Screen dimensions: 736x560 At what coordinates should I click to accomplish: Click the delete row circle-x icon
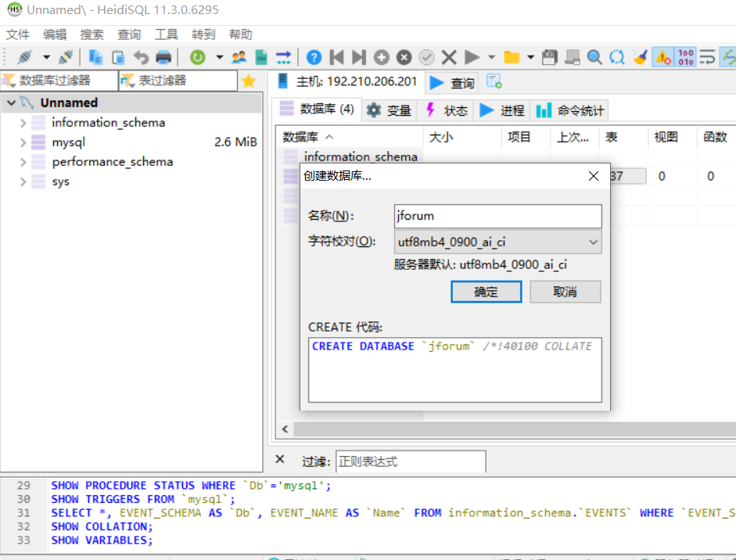point(404,57)
